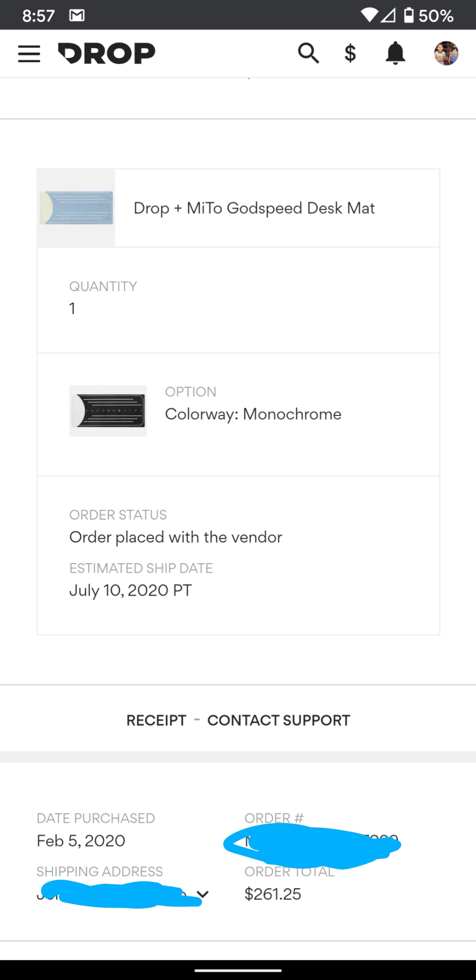
Task: Tap the DROP logo
Action: [x=107, y=53]
